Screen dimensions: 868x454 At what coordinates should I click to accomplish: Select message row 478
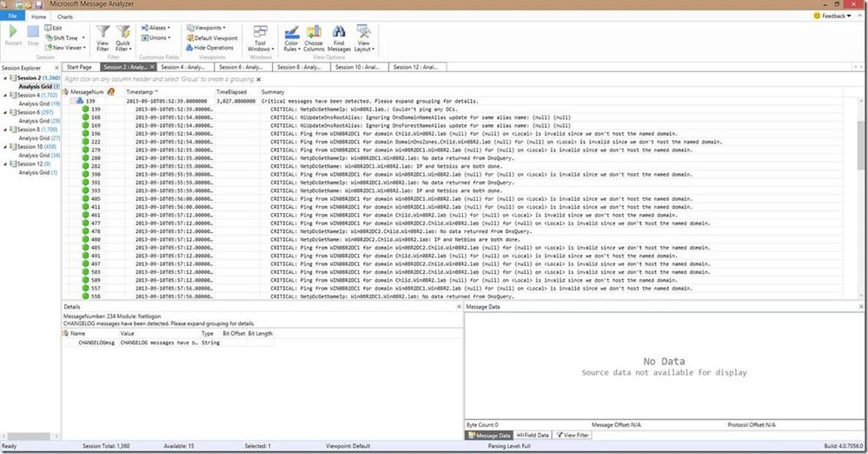(453, 231)
